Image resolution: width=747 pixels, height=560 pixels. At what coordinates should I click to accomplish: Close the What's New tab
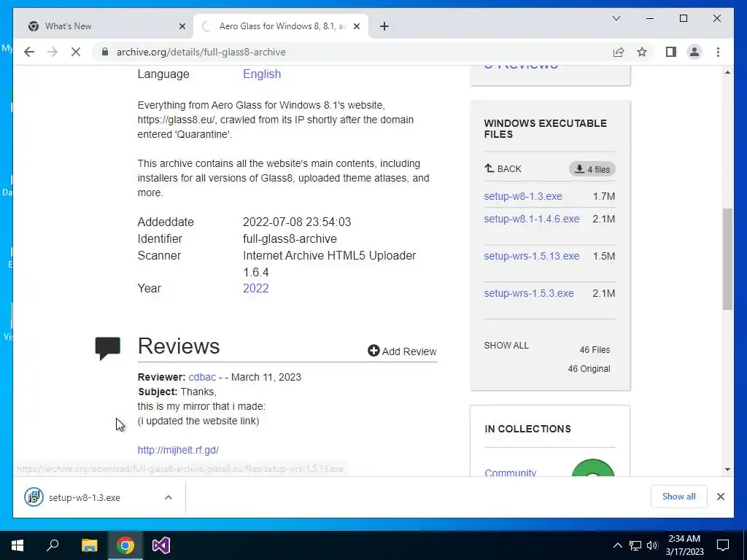(x=182, y=27)
